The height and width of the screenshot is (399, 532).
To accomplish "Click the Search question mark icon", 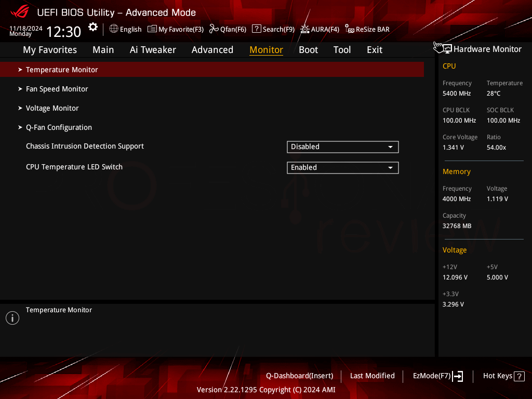I will 257,29.
